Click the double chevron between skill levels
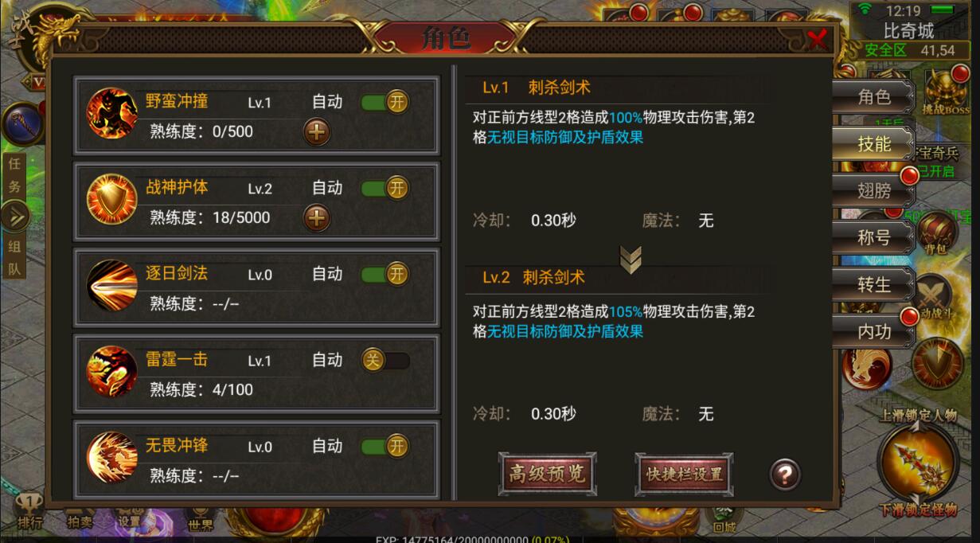The height and width of the screenshot is (543, 980). [x=631, y=260]
